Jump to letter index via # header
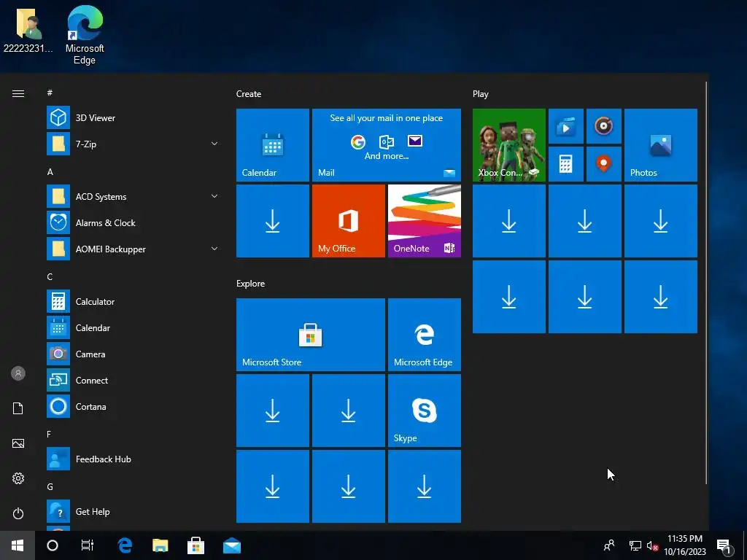 [50, 93]
